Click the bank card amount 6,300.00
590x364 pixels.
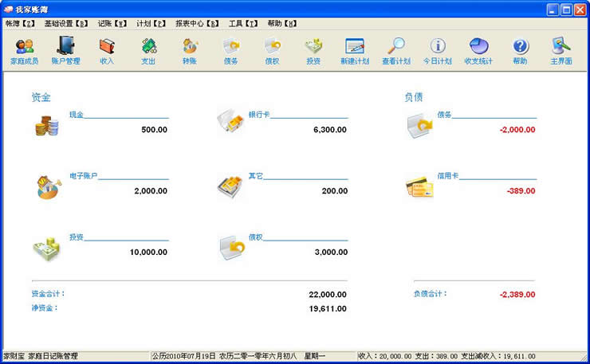(330, 129)
